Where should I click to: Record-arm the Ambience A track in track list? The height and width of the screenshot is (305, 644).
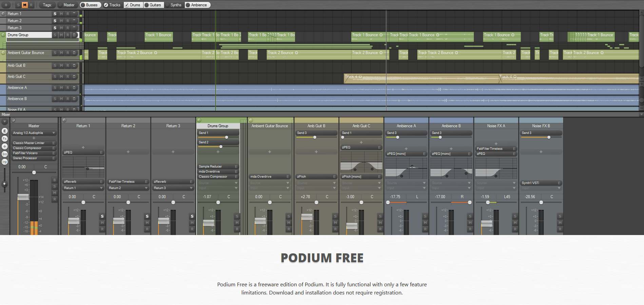click(x=67, y=88)
